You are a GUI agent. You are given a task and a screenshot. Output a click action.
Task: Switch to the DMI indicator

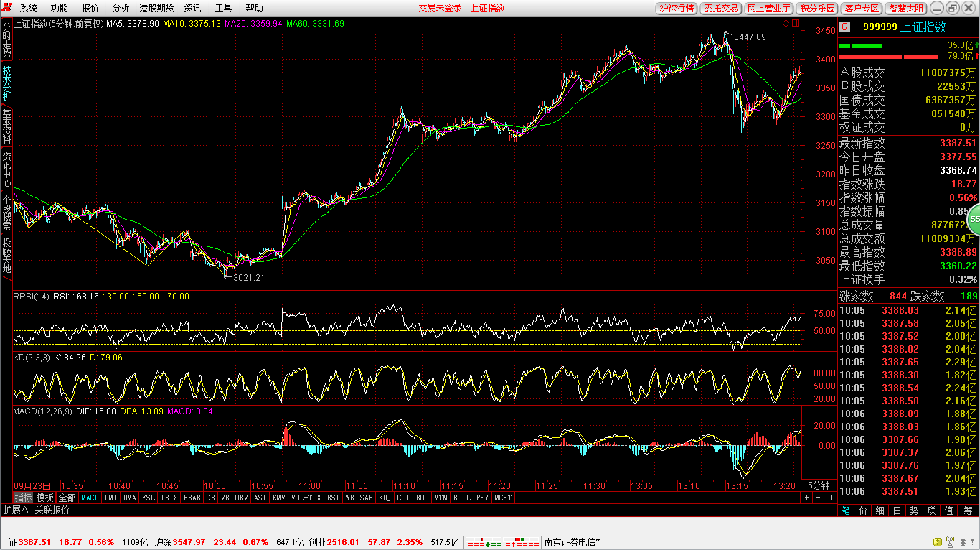[110, 498]
